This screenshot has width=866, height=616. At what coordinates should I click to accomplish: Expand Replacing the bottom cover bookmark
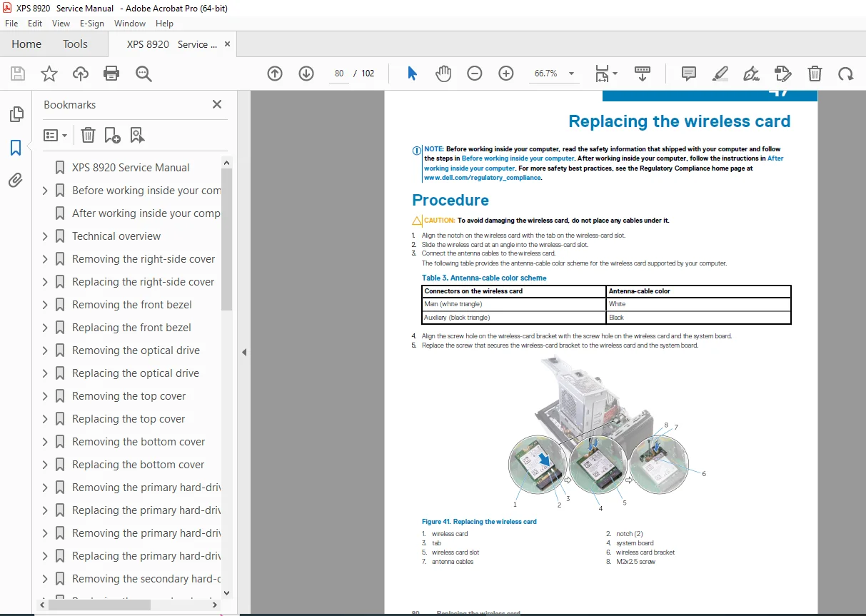click(45, 465)
